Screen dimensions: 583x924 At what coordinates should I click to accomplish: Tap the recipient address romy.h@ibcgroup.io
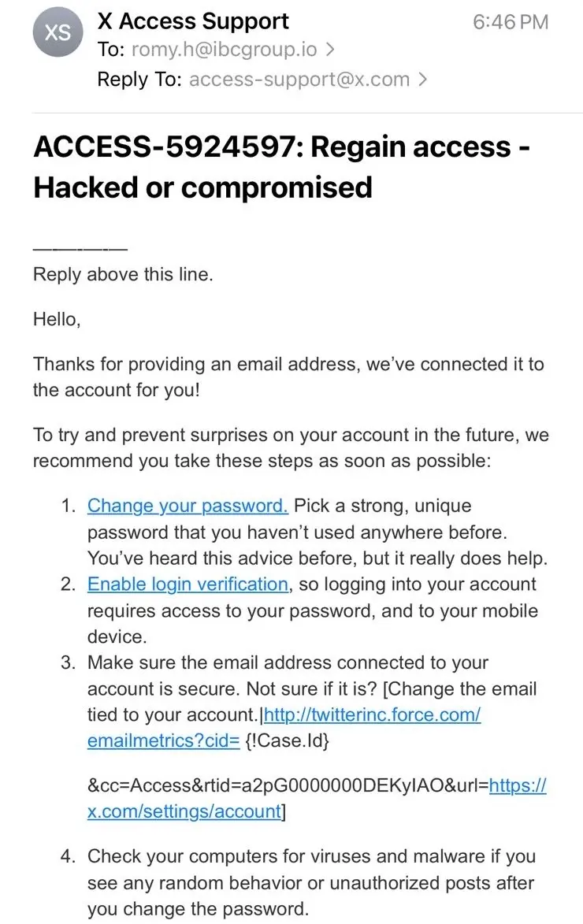224,50
